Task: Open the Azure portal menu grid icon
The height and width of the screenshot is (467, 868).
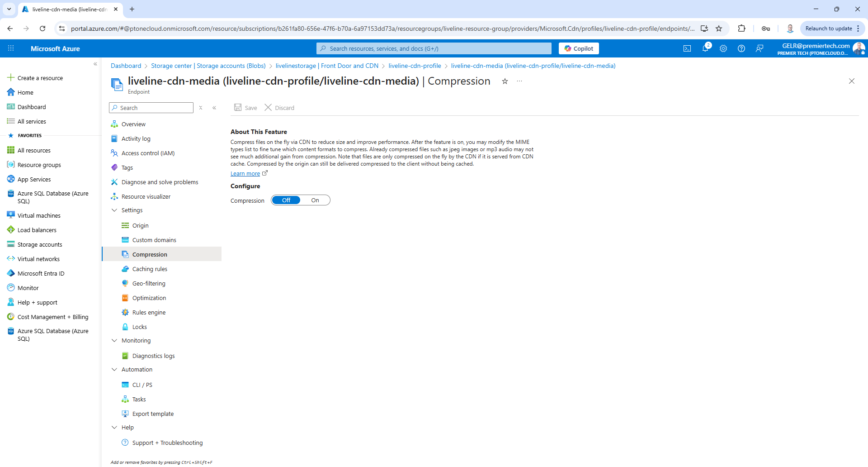Action: 11,48
